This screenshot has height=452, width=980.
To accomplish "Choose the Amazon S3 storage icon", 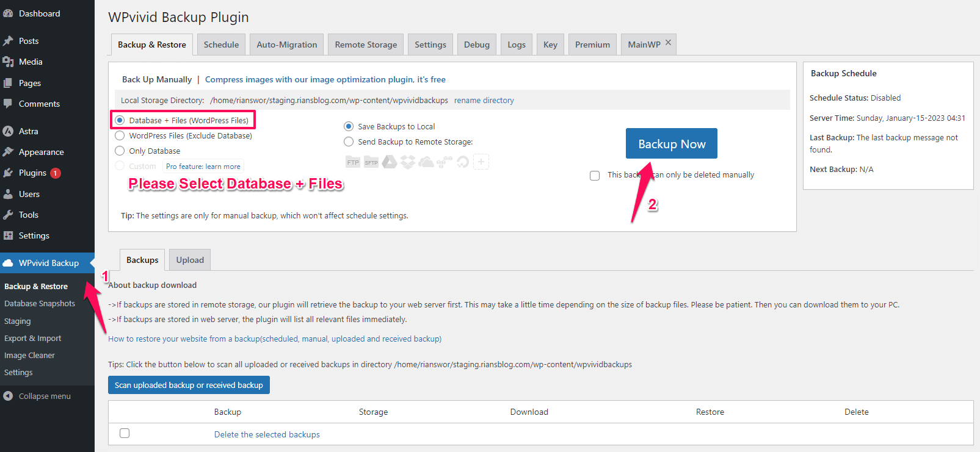I will (445, 162).
